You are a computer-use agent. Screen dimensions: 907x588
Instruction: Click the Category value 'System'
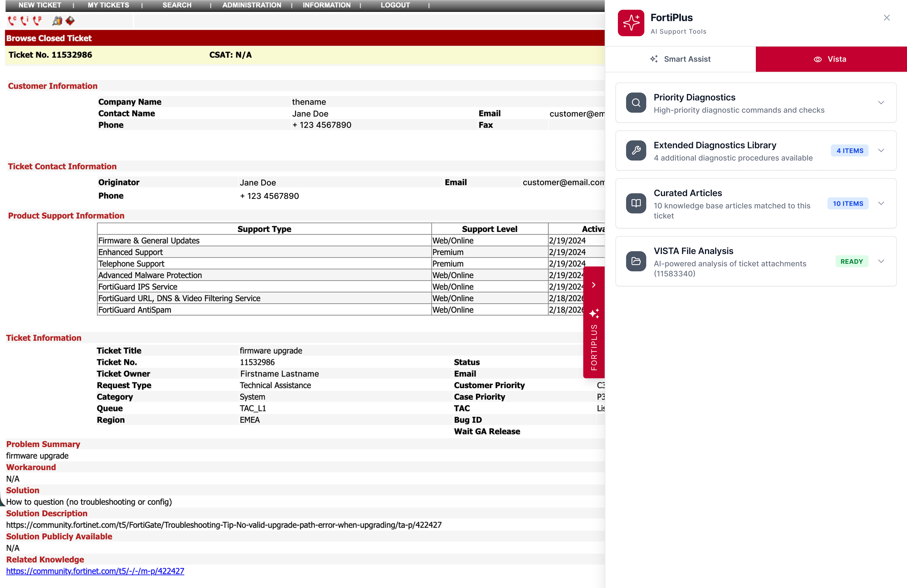pyautogui.click(x=252, y=397)
